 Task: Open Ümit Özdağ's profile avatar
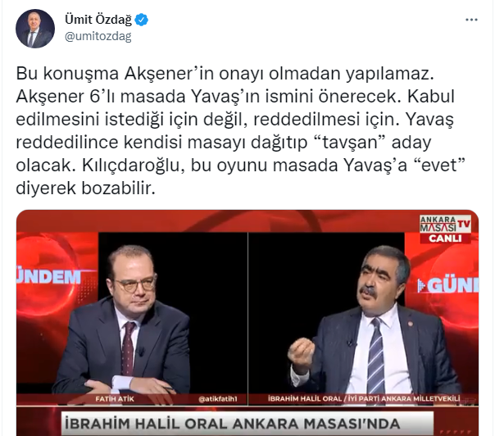tap(35, 29)
